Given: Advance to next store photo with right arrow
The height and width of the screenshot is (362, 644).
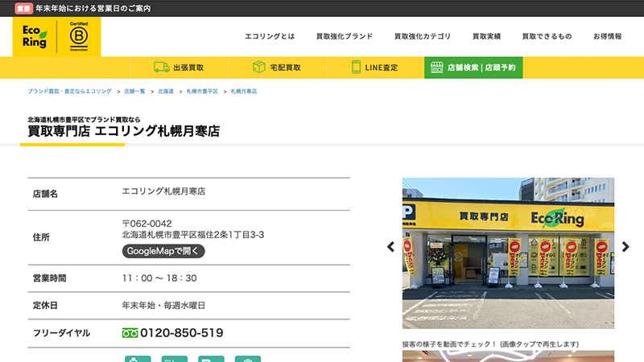Looking at the screenshot, I should 626,247.
